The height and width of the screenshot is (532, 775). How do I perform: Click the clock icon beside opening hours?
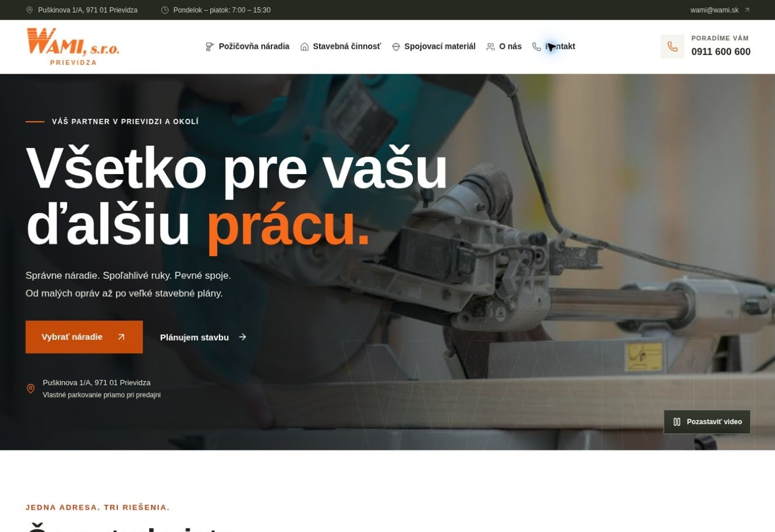pyautogui.click(x=165, y=10)
